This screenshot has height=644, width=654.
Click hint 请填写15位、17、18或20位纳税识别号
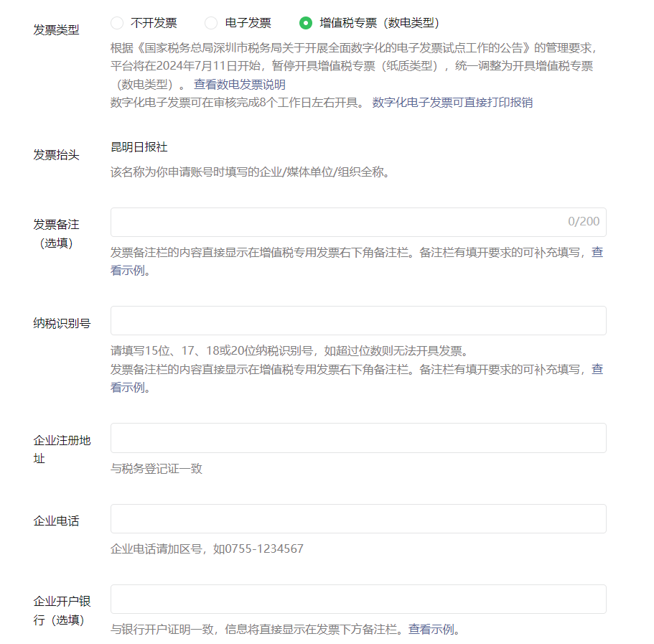point(290,351)
